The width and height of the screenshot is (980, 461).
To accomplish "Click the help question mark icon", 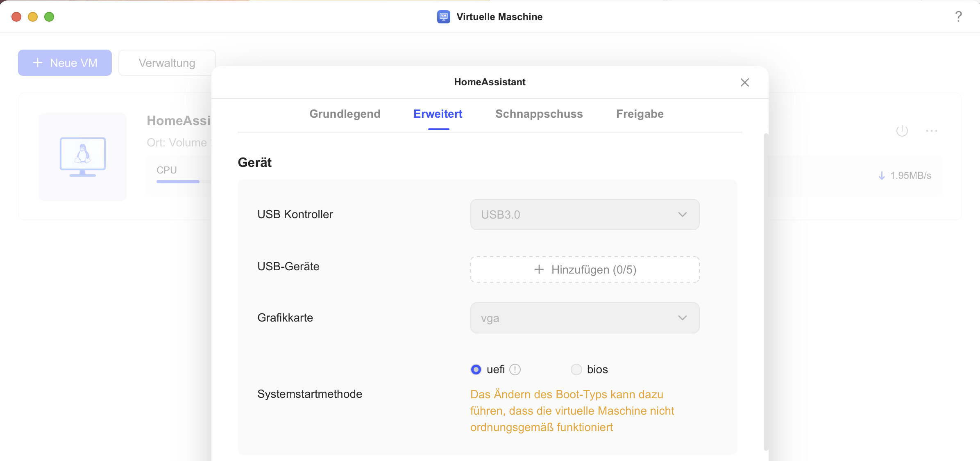I will click(x=958, y=16).
